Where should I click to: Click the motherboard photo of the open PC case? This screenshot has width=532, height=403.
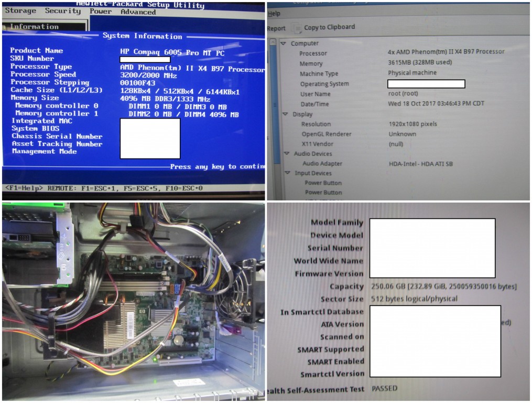133,302
